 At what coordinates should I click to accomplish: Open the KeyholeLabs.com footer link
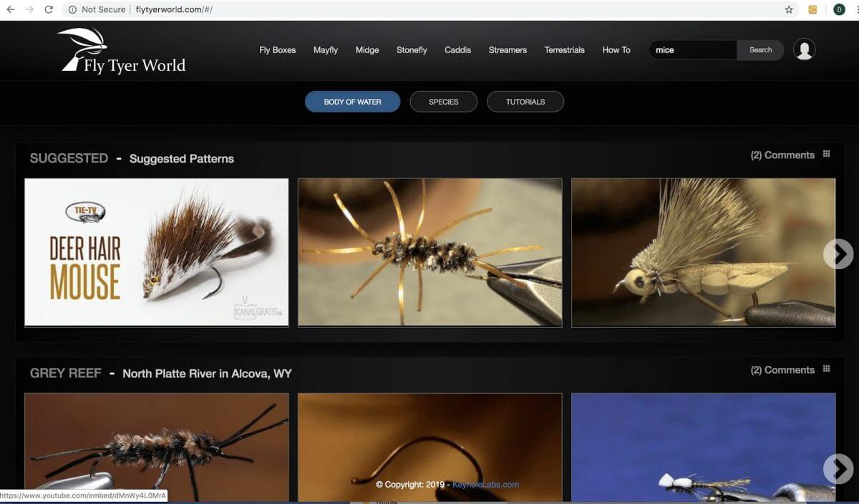click(485, 485)
